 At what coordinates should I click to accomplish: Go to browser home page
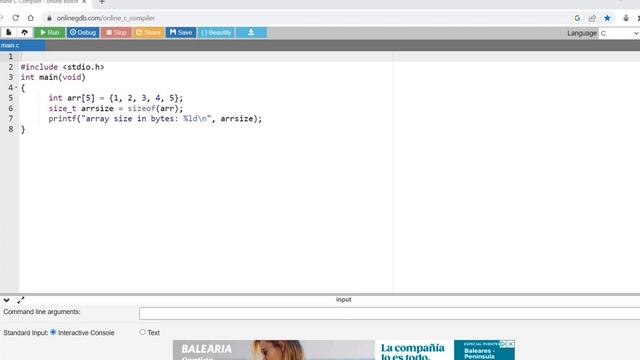coord(31,18)
